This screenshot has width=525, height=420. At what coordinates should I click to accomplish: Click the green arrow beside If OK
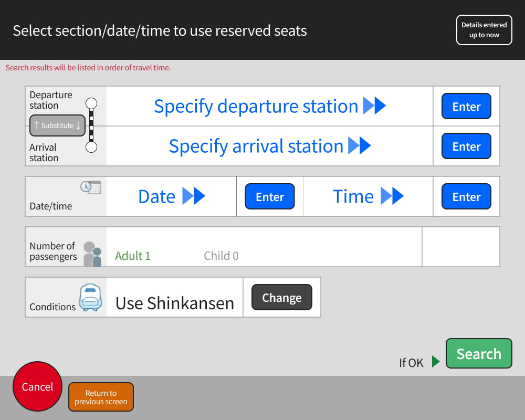[436, 361]
